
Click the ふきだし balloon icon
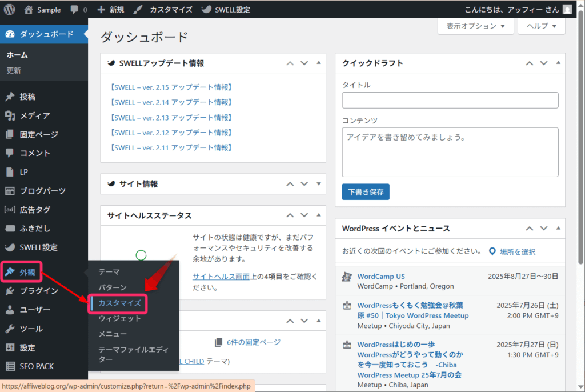10,229
